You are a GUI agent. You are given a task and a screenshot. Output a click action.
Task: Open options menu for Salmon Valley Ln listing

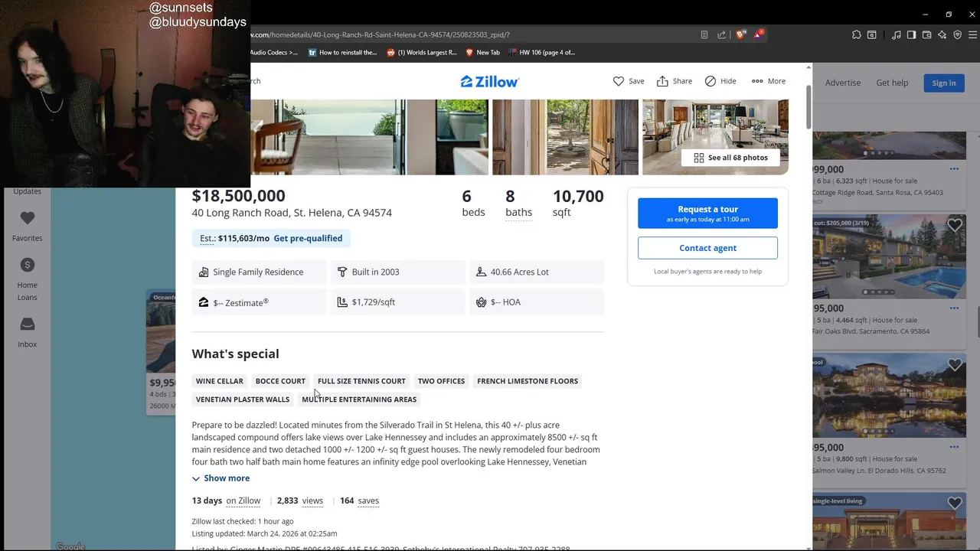[954, 447]
